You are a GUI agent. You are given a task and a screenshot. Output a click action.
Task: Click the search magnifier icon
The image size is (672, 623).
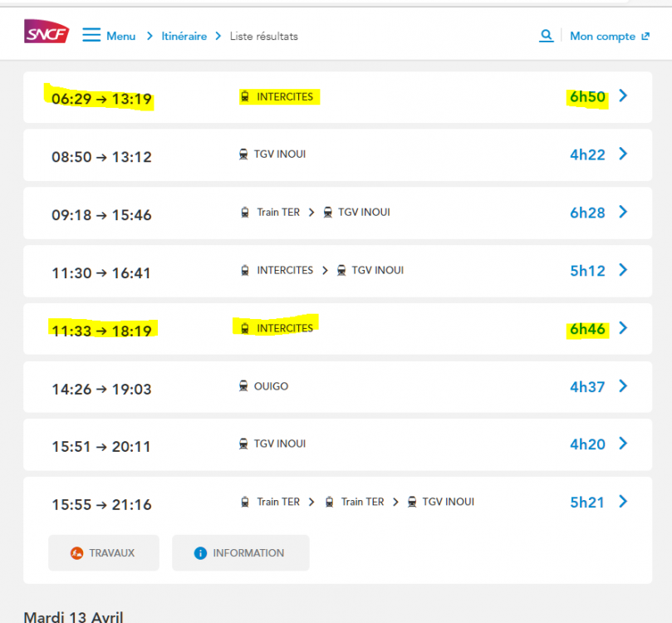click(546, 36)
